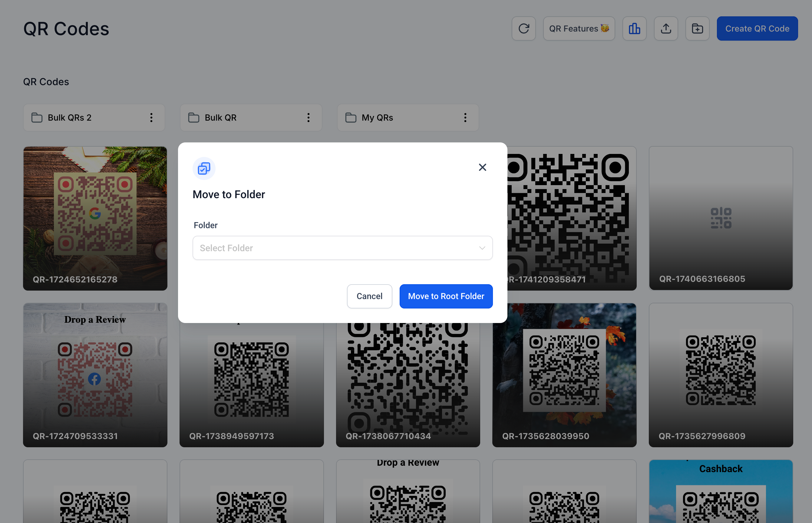Image resolution: width=812 pixels, height=523 pixels.
Task: Open three-dot menu for Bulk QR folder
Action: [x=308, y=118]
